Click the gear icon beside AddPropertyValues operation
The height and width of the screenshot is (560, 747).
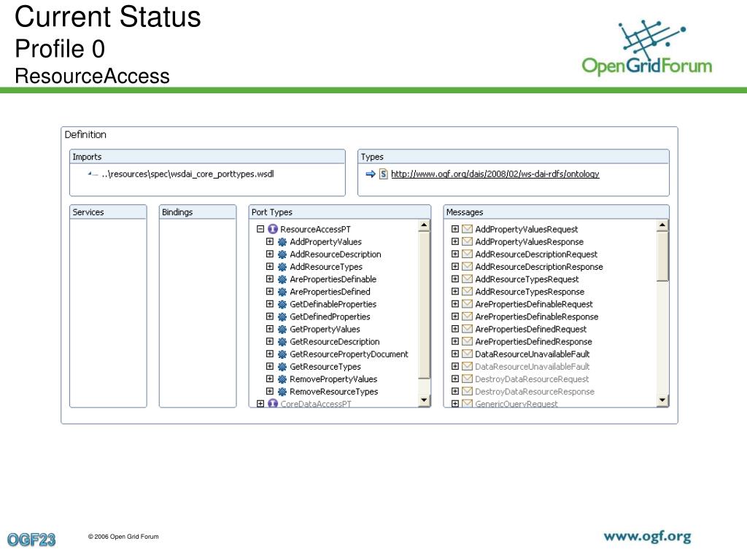point(282,242)
